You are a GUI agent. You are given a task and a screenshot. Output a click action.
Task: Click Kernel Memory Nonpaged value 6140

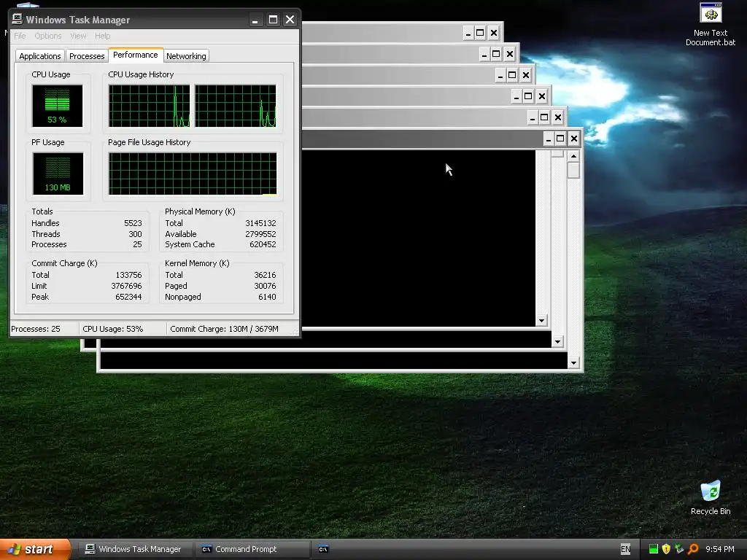coord(267,297)
